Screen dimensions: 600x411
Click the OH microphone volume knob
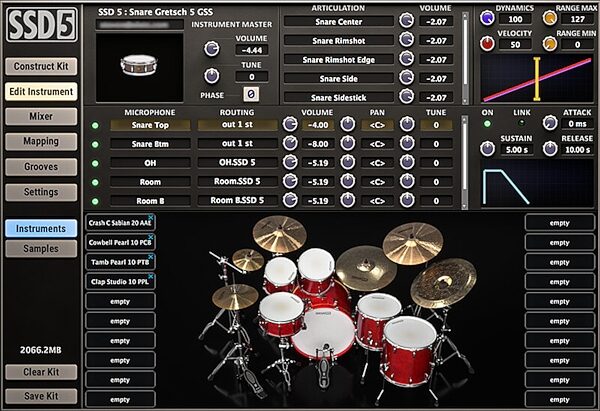pos(290,162)
